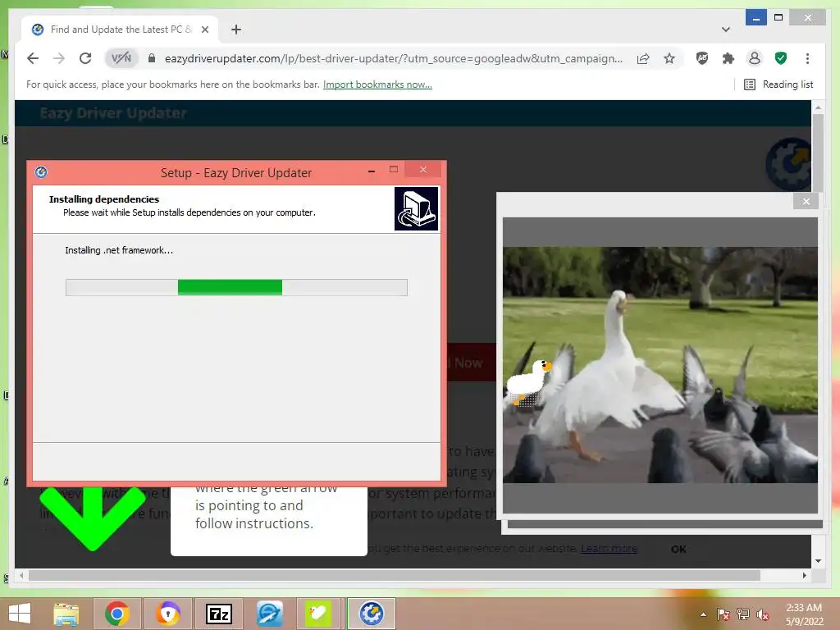840x630 pixels.
Task: Click the Learn more cookie link
Action: coord(609,549)
